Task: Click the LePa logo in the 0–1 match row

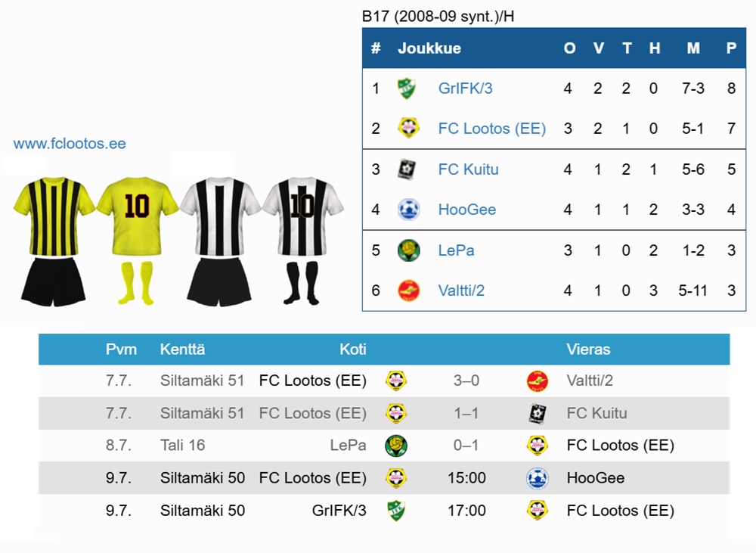Action: pos(396,446)
